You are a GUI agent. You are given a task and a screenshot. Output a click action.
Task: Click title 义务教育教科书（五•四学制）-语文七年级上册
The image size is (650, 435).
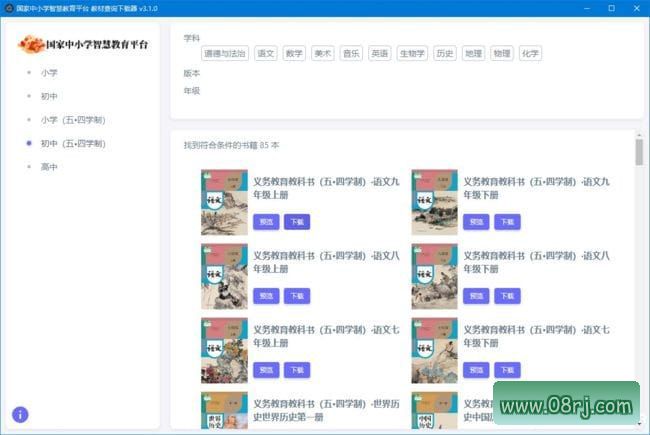point(326,336)
